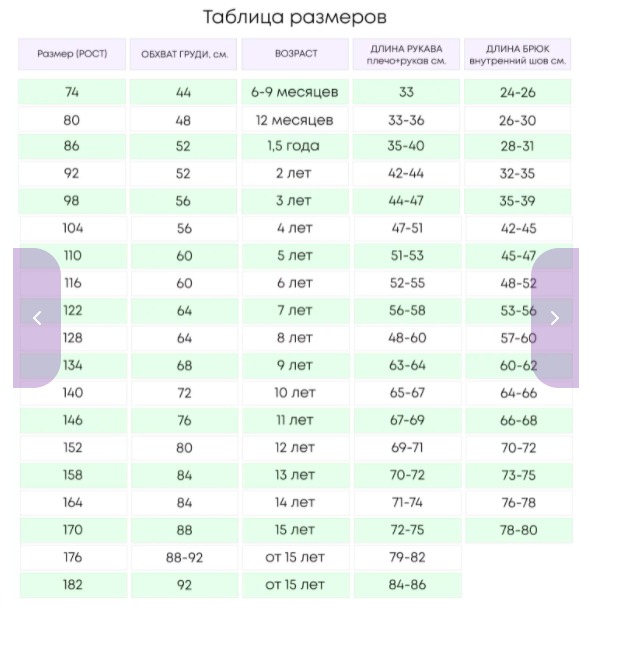Click the '78-80' trouser length cell
Viewport: 639px width, 650px height.
click(x=518, y=530)
